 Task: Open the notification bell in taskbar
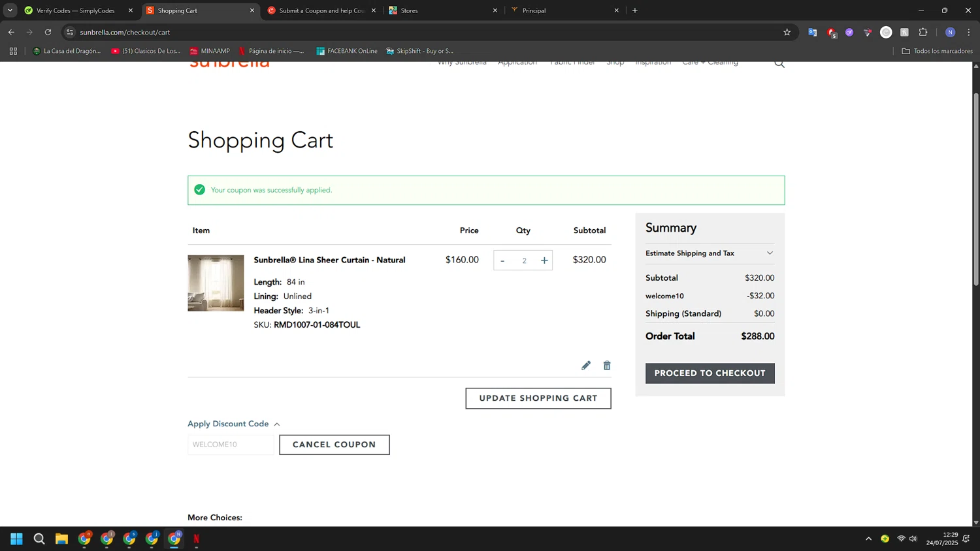pos(966,539)
